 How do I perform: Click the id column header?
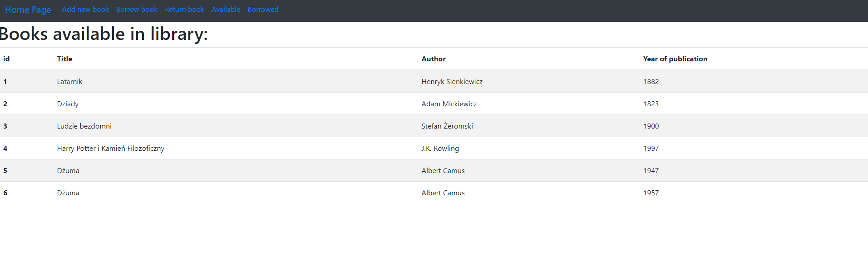[x=5, y=59]
